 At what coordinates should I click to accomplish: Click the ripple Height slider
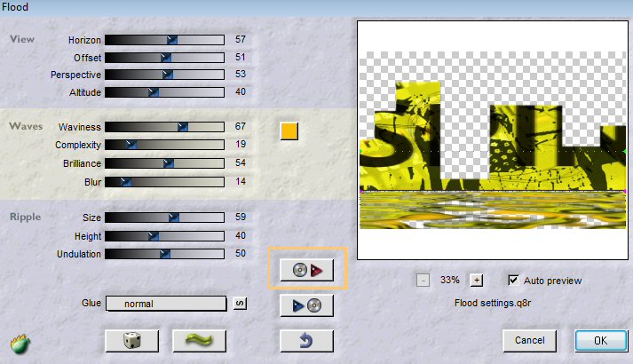click(164, 235)
